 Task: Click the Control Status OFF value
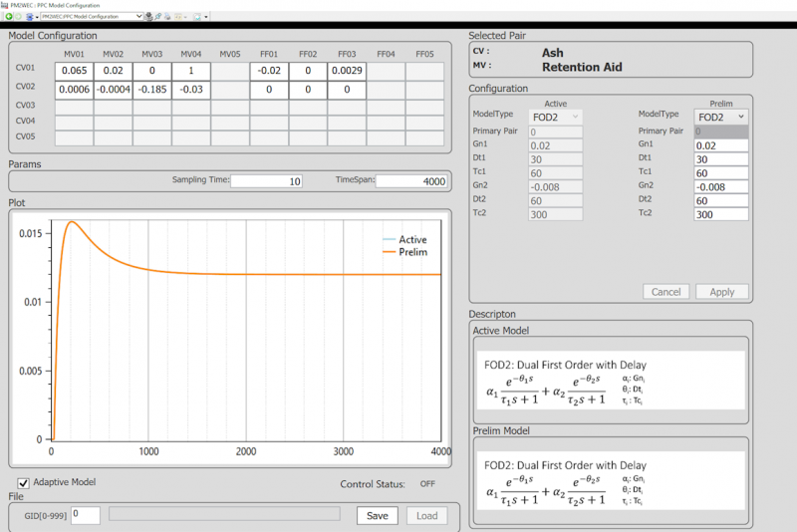[427, 484]
